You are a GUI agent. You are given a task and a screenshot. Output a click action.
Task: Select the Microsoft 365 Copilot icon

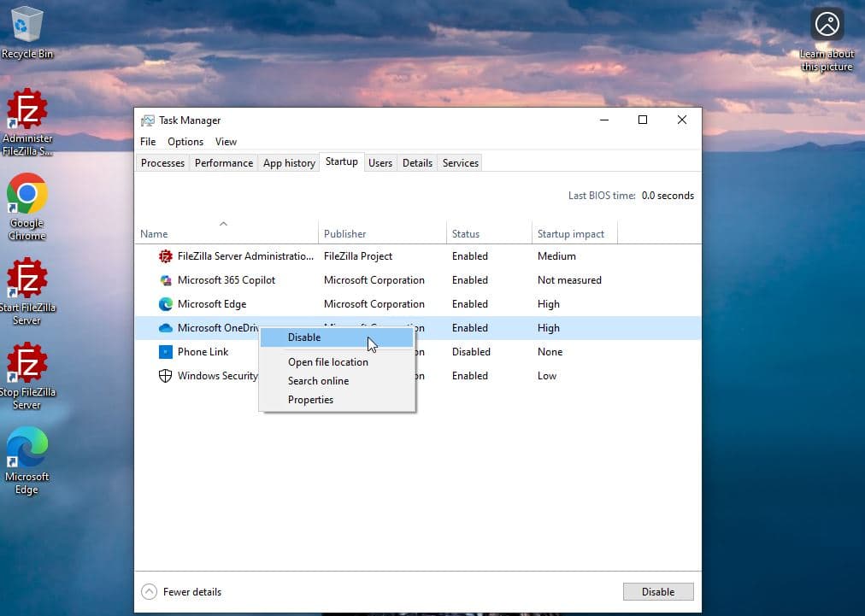coord(166,280)
